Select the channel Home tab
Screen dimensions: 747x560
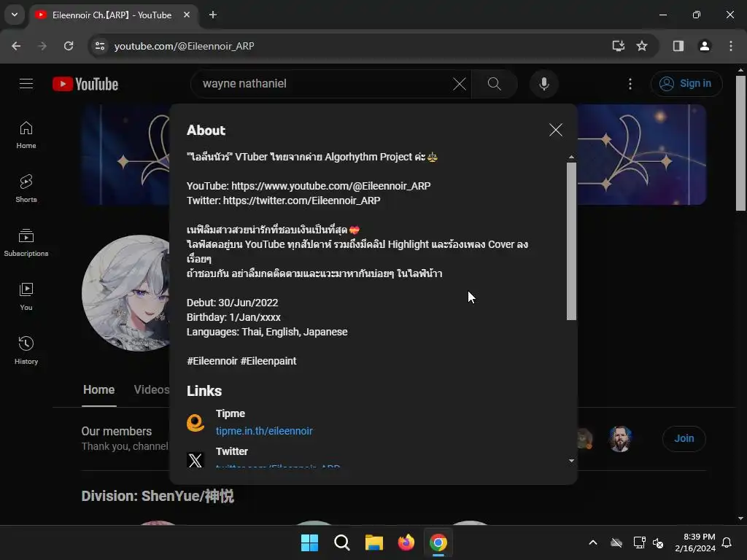pos(98,389)
